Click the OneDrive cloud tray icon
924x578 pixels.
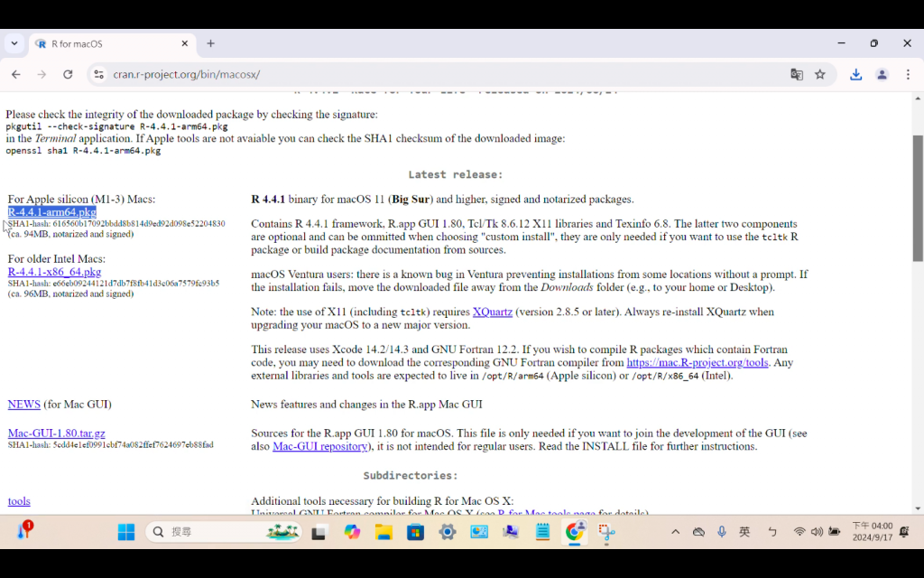pos(698,532)
